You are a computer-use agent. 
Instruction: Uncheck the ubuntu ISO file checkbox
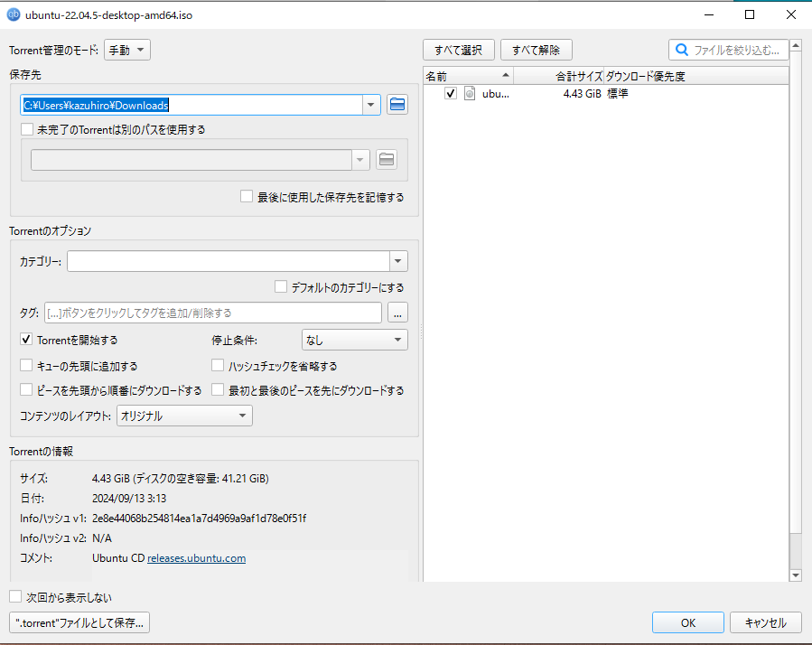pyautogui.click(x=451, y=93)
